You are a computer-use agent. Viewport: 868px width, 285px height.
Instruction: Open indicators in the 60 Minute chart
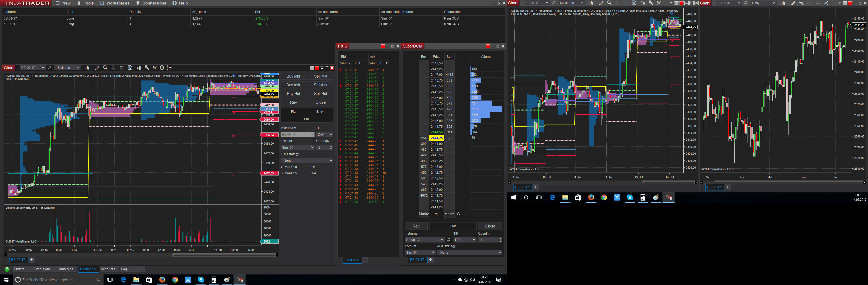point(651,3)
